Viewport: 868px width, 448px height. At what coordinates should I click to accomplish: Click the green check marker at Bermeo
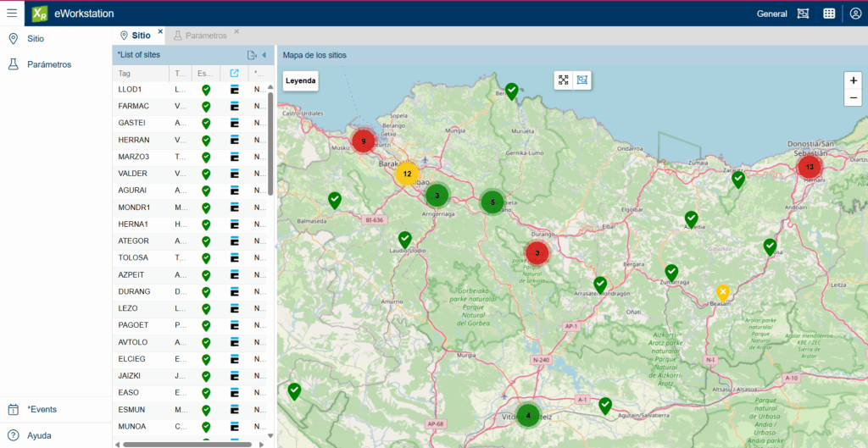pyautogui.click(x=512, y=91)
